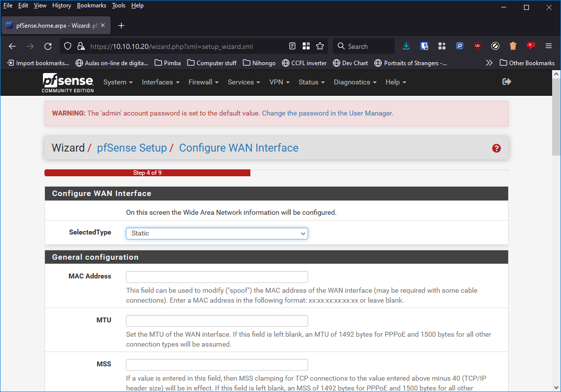Click the Step 4 of 9 progress bar
561x392 pixels.
(147, 173)
